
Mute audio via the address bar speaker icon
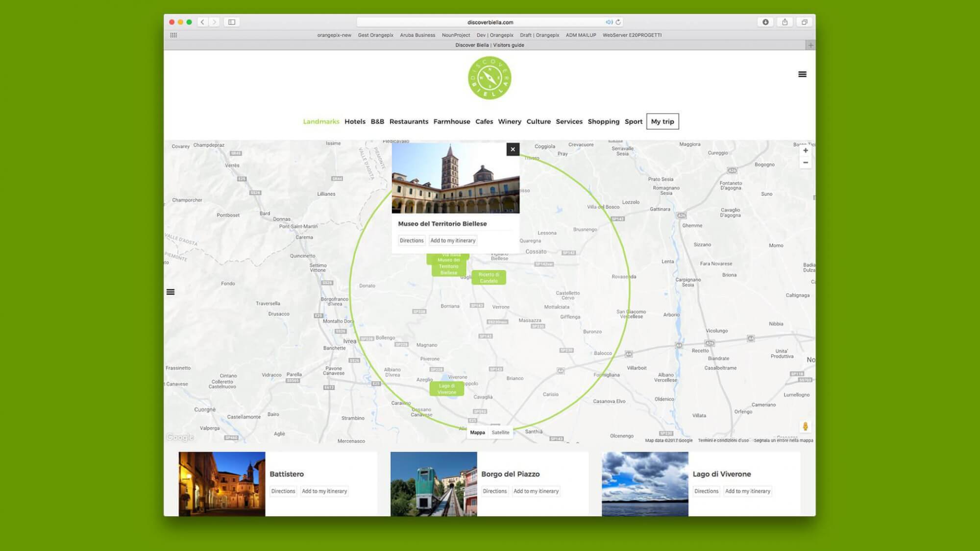pyautogui.click(x=609, y=22)
